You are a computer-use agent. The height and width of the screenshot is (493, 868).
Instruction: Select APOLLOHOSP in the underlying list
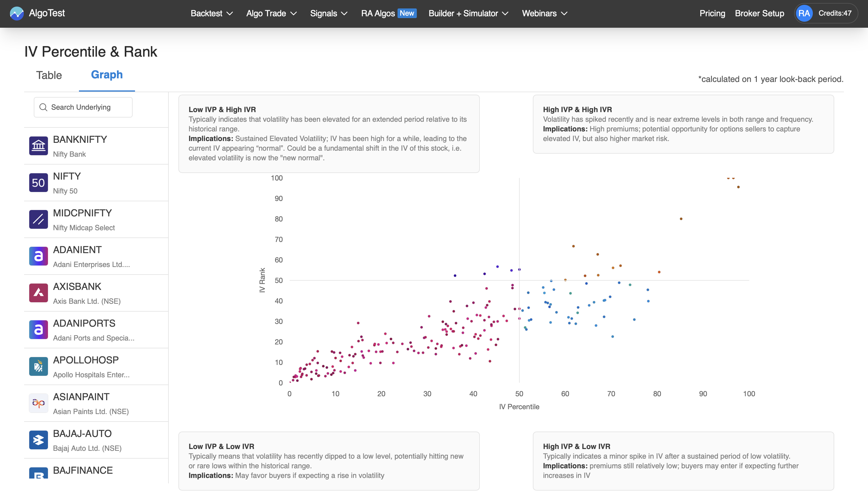coord(96,366)
